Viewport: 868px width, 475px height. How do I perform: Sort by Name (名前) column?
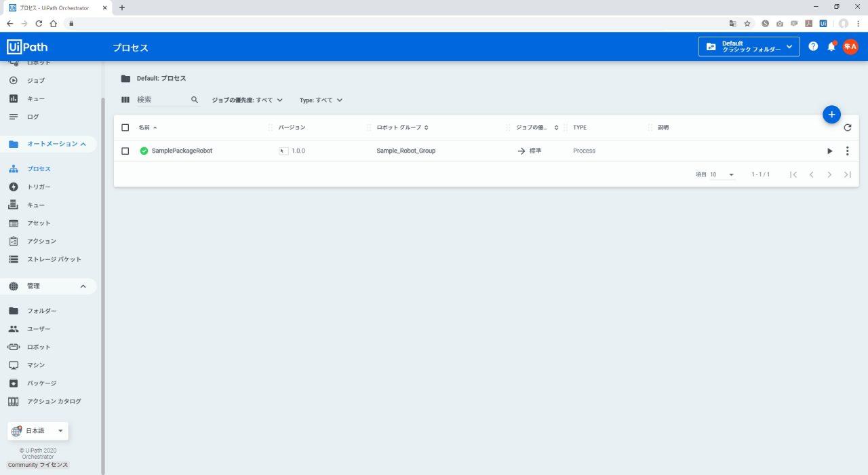point(148,128)
